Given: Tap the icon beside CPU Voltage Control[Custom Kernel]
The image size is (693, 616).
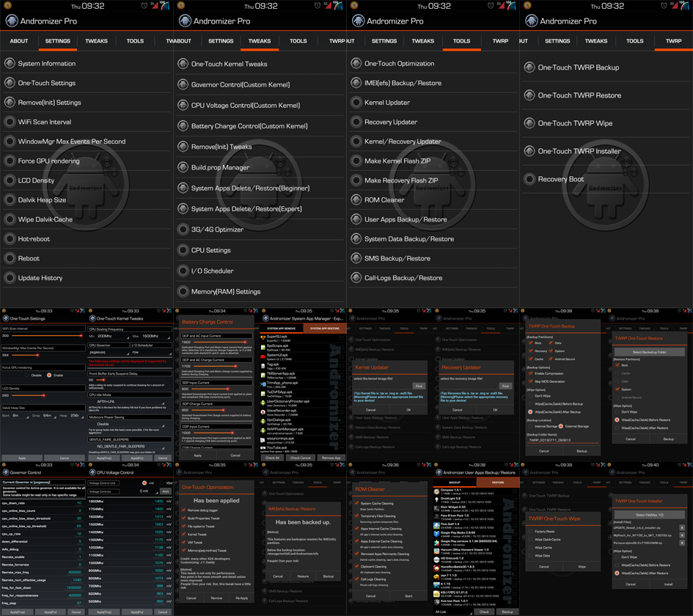Looking at the screenshot, I should coord(183,105).
